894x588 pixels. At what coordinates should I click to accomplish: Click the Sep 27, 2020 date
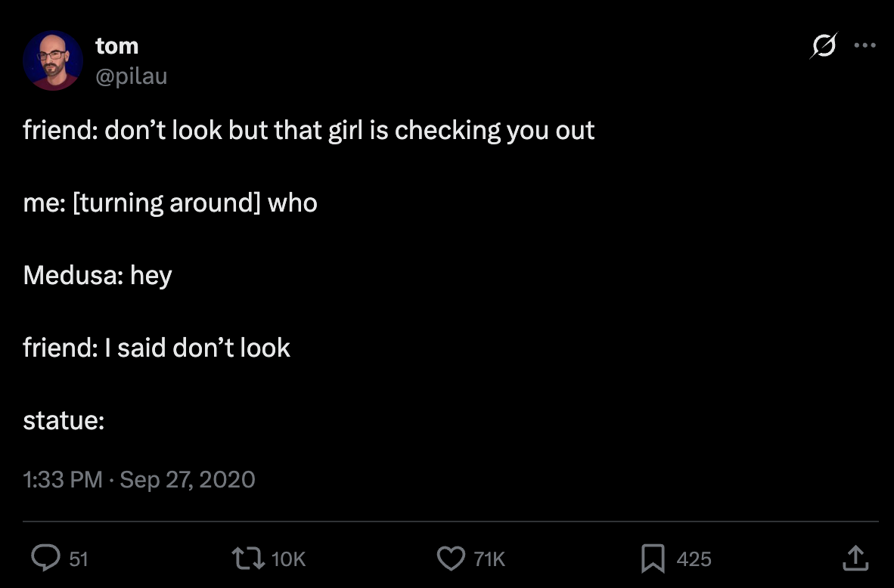pos(188,479)
